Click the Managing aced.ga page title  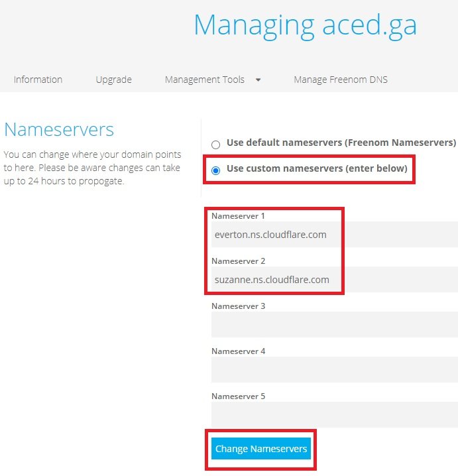coord(305,25)
